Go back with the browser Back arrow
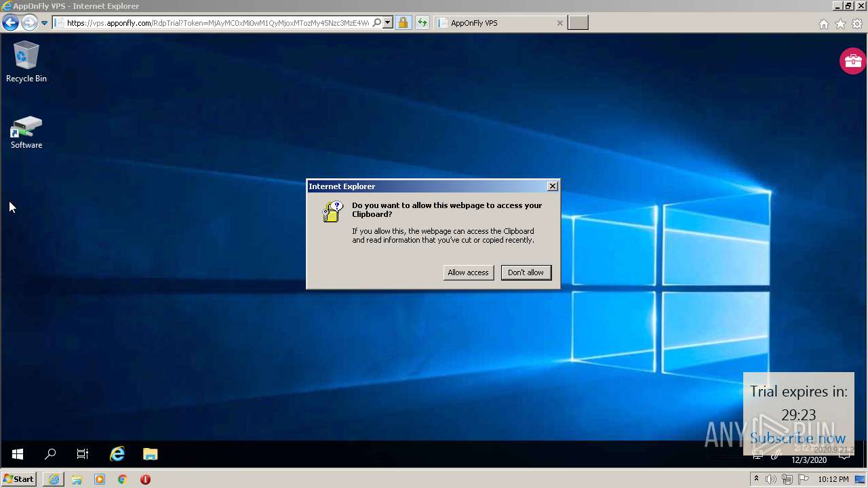The height and width of the screenshot is (488, 868). pos(10,23)
